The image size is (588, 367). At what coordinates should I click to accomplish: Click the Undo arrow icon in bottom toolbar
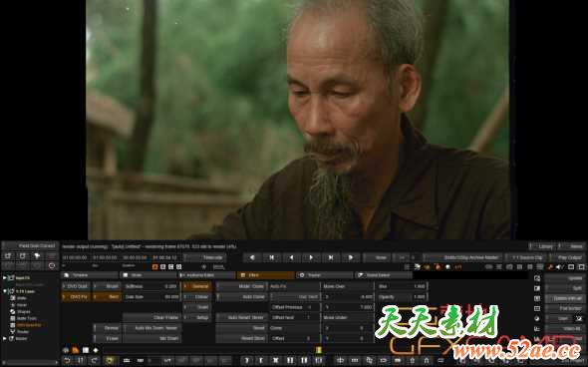point(68,361)
